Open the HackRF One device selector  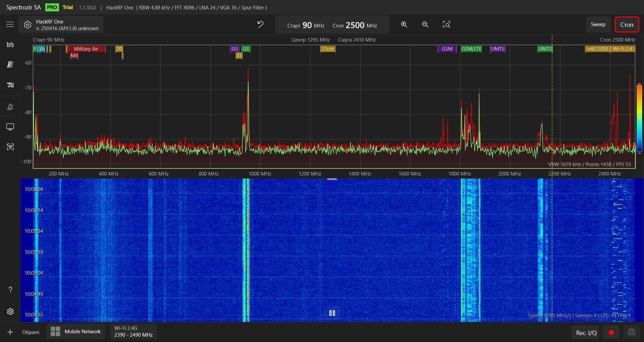(x=61, y=25)
